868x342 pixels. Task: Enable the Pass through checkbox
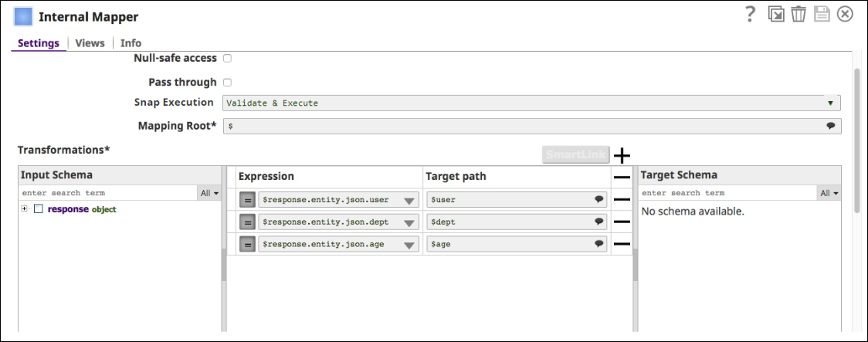click(x=228, y=83)
